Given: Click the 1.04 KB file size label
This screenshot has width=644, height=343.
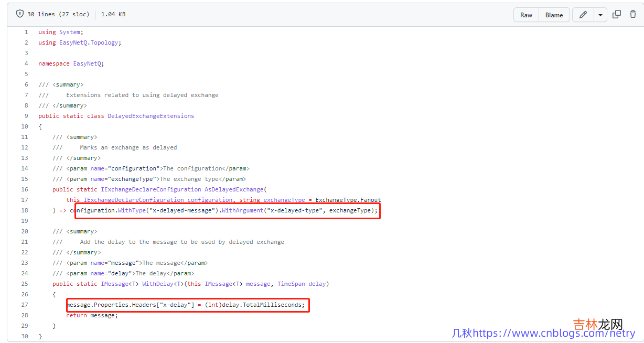Looking at the screenshot, I should [x=113, y=15].
